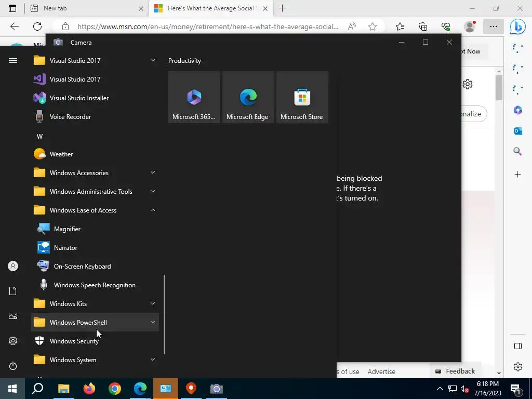Open Windows Security
Viewport: 532px width, 399px height.
coord(95,341)
